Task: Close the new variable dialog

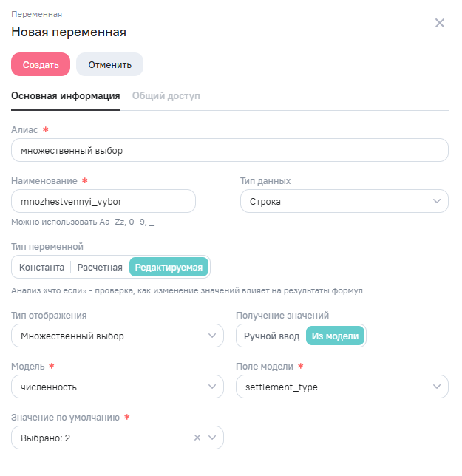Action: (x=440, y=23)
